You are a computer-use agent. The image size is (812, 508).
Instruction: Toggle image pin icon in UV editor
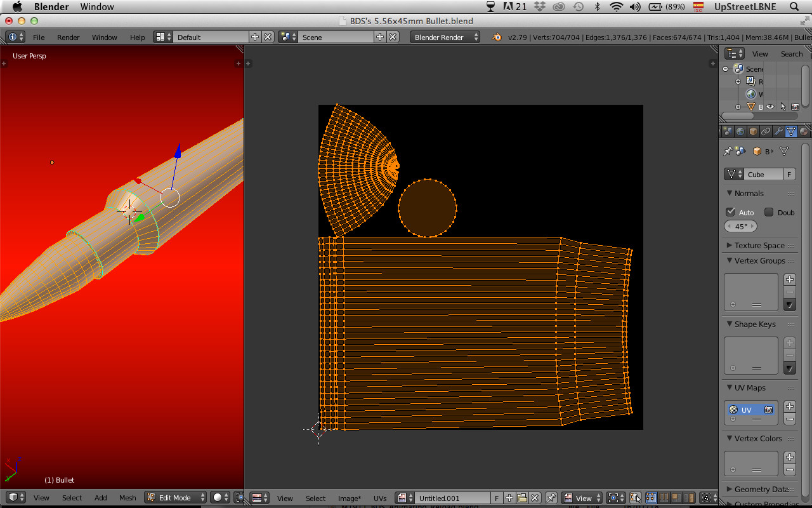tap(551, 497)
